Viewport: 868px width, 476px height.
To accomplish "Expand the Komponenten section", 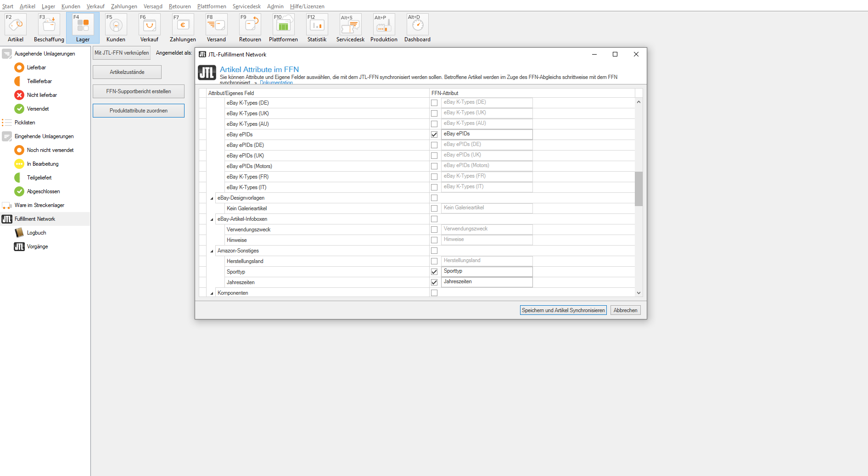I will coord(211,292).
